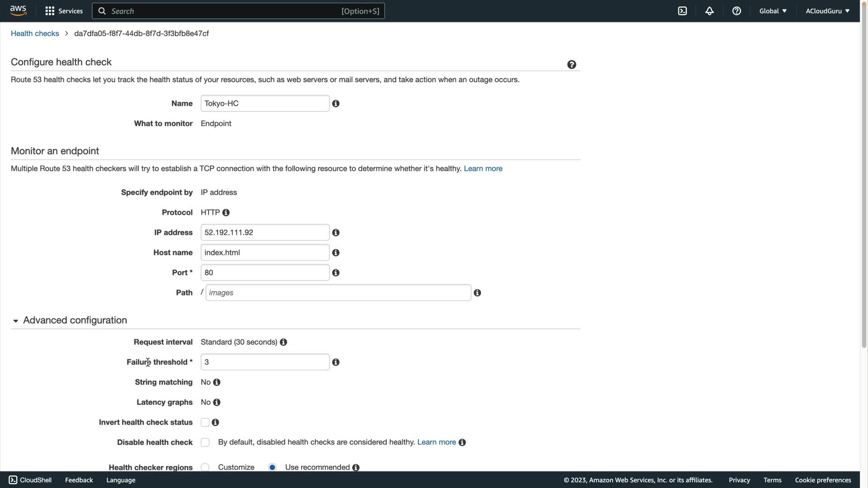Collapse the Advanced configuration section
Screen dimensions: 868x488
coord(16,321)
